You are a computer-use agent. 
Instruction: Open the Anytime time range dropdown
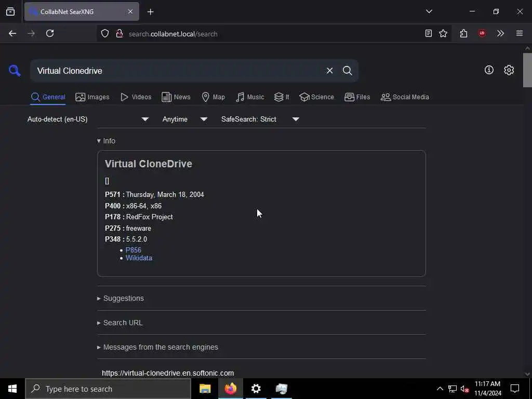[x=184, y=119]
